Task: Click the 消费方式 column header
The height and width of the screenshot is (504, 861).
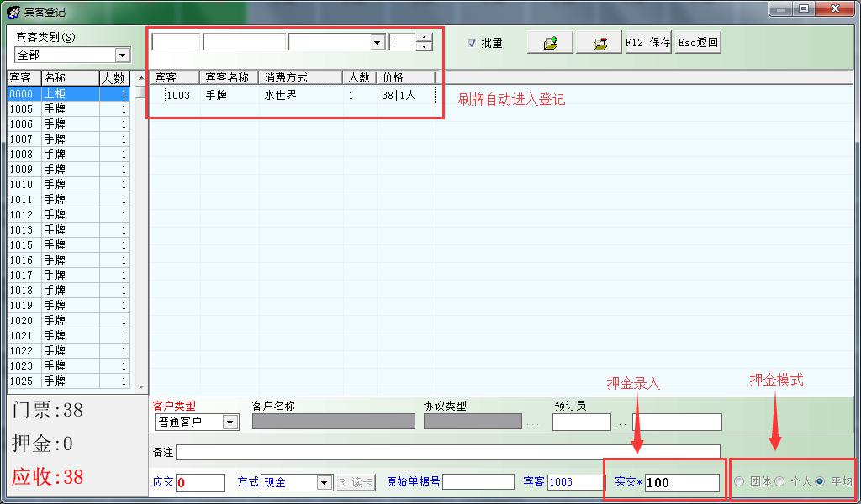Action: coord(300,77)
